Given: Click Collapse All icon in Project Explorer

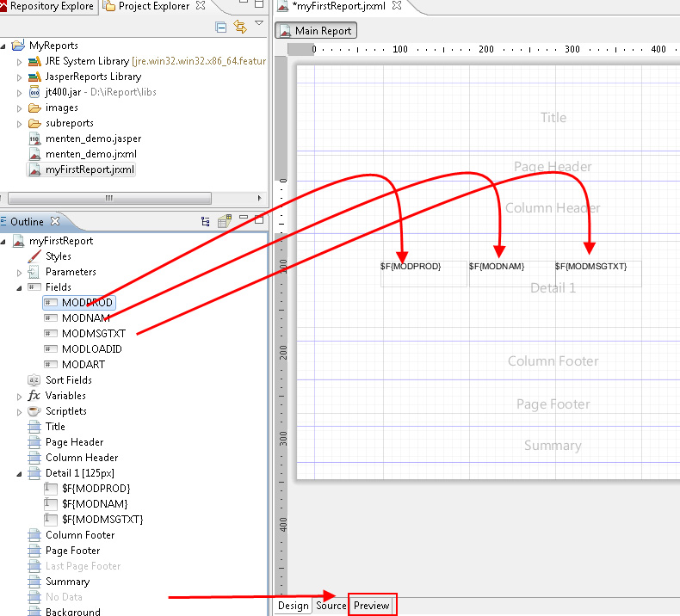Looking at the screenshot, I should (x=221, y=28).
